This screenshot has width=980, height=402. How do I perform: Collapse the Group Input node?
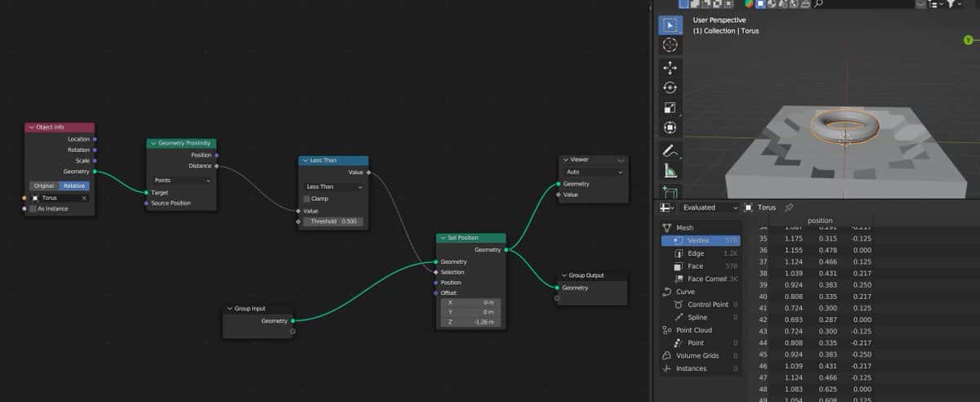point(229,309)
